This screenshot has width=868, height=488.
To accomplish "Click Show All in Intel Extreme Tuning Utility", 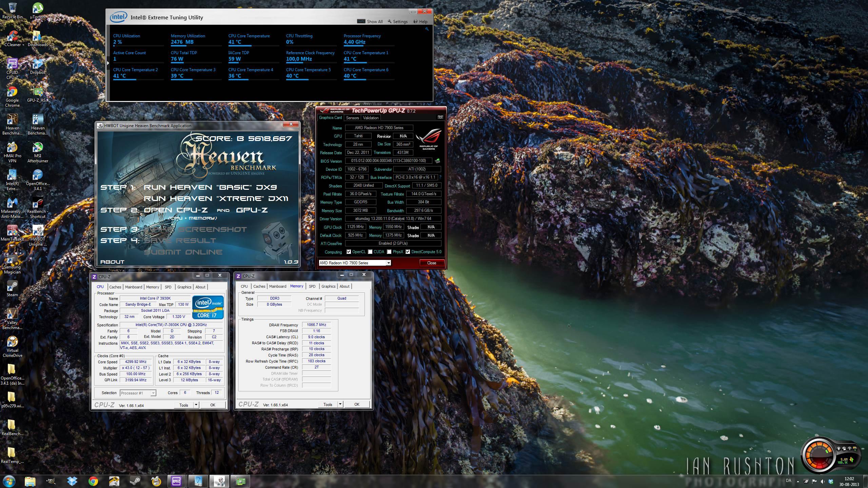I will (370, 21).
